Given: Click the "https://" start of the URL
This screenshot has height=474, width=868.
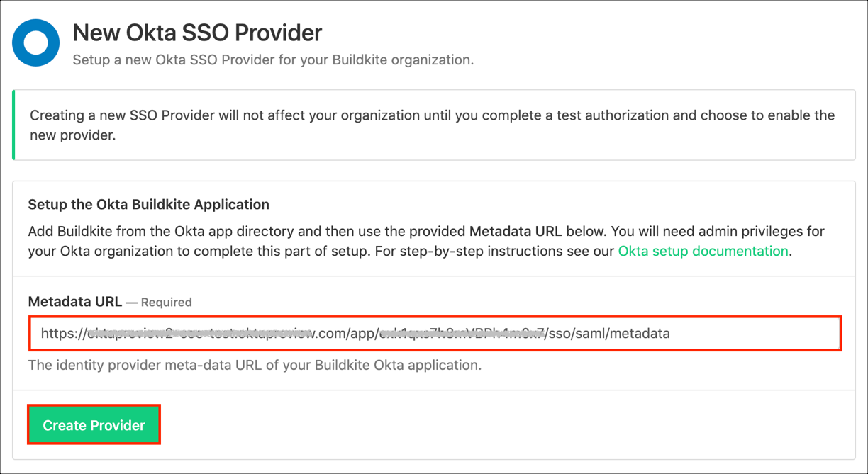Looking at the screenshot, I should point(62,333).
